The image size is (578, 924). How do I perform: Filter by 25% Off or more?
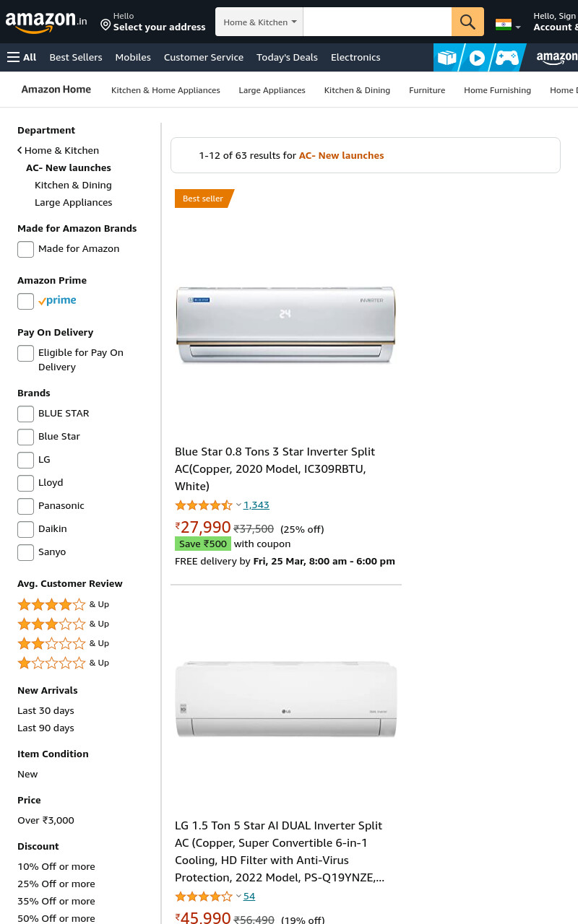[x=56, y=884]
